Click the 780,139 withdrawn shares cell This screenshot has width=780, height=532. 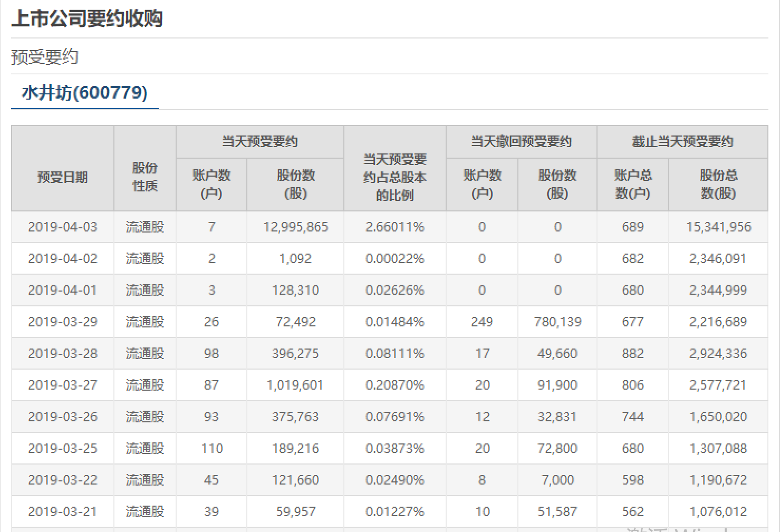click(x=557, y=322)
